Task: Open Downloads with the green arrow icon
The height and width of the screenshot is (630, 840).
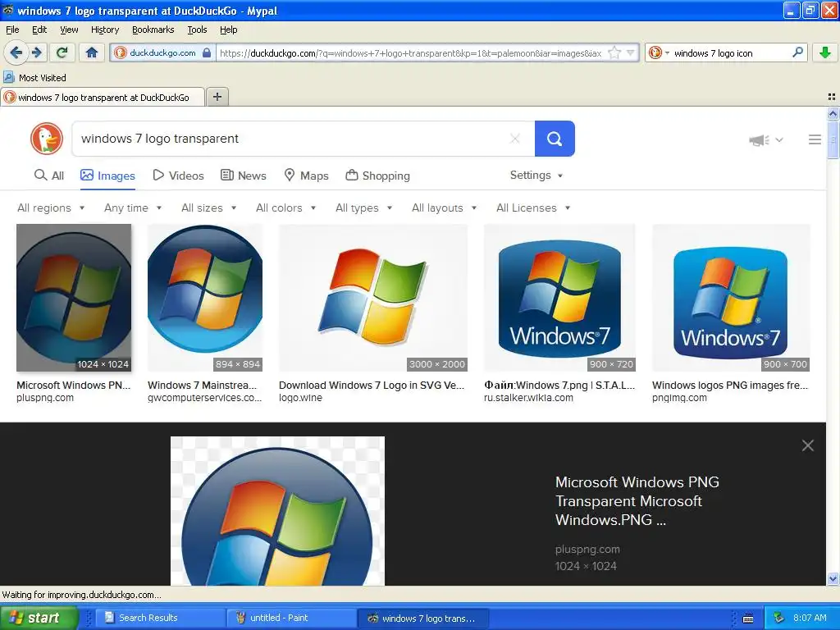Action: coord(825,52)
